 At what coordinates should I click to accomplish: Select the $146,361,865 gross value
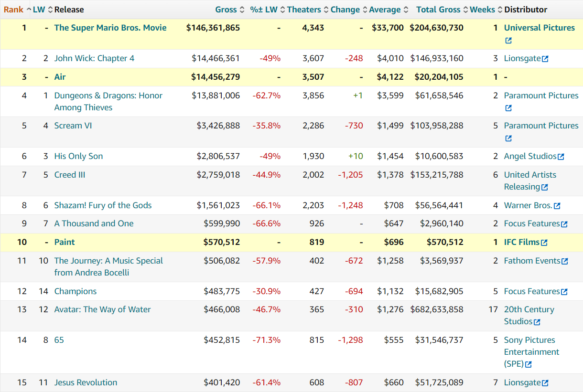[x=213, y=28]
